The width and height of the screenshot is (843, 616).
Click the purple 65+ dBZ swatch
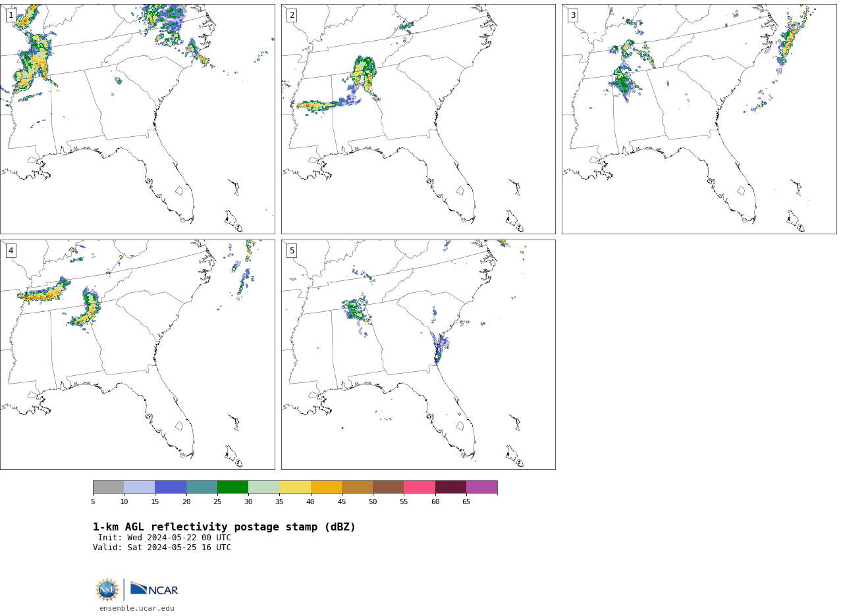pos(482,487)
